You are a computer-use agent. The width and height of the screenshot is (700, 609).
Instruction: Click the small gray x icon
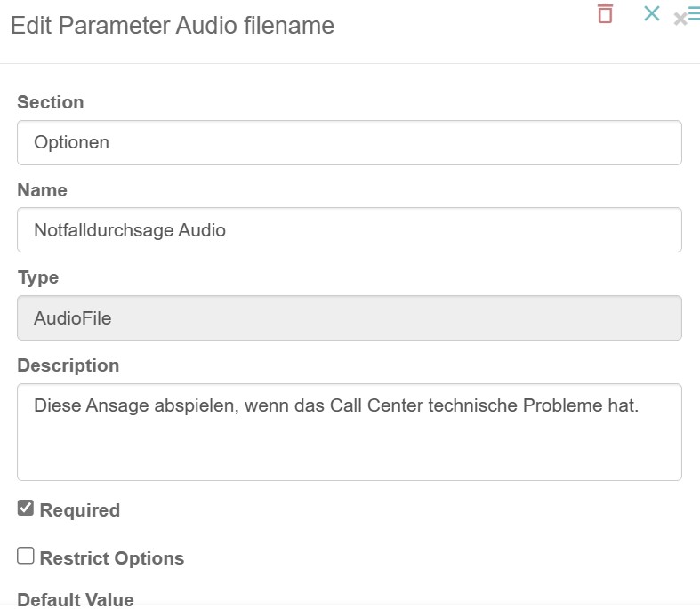coord(680,19)
